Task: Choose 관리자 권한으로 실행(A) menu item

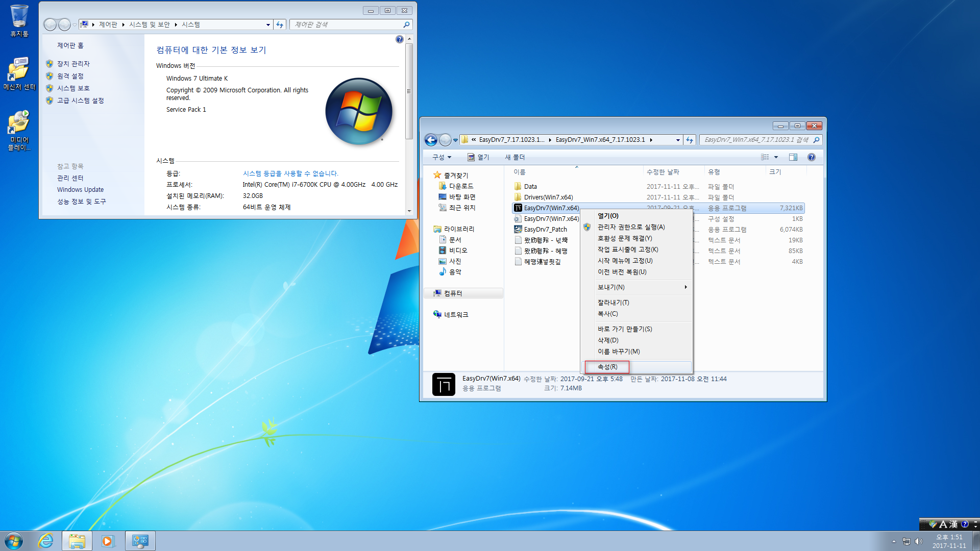Action: pyautogui.click(x=636, y=227)
